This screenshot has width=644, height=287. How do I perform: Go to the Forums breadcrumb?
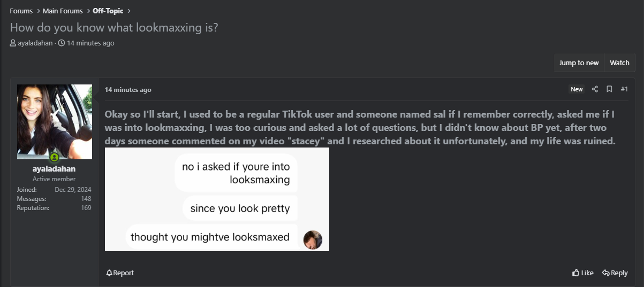(x=21, y=11)
